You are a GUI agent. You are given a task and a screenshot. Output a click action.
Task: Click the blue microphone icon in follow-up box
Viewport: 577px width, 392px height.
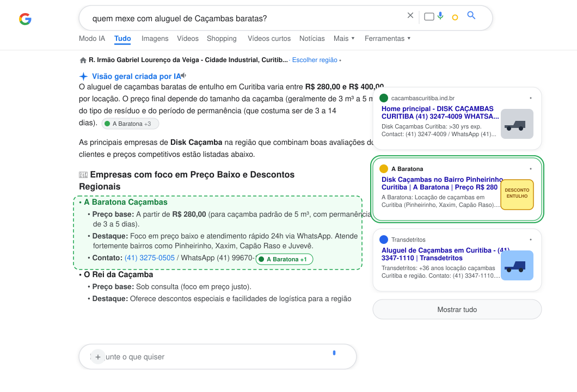[334, 353]
